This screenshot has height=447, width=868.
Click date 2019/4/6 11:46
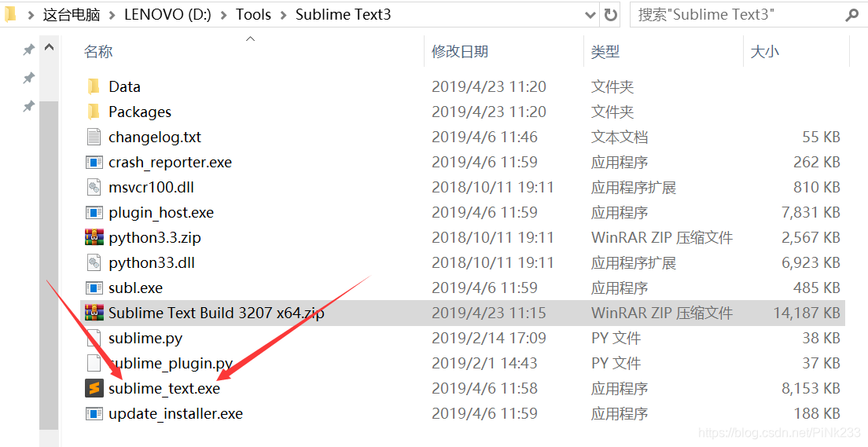[x=484, y=137]
